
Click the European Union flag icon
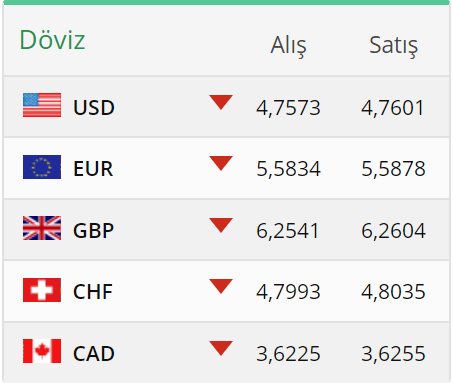[42, 167]
